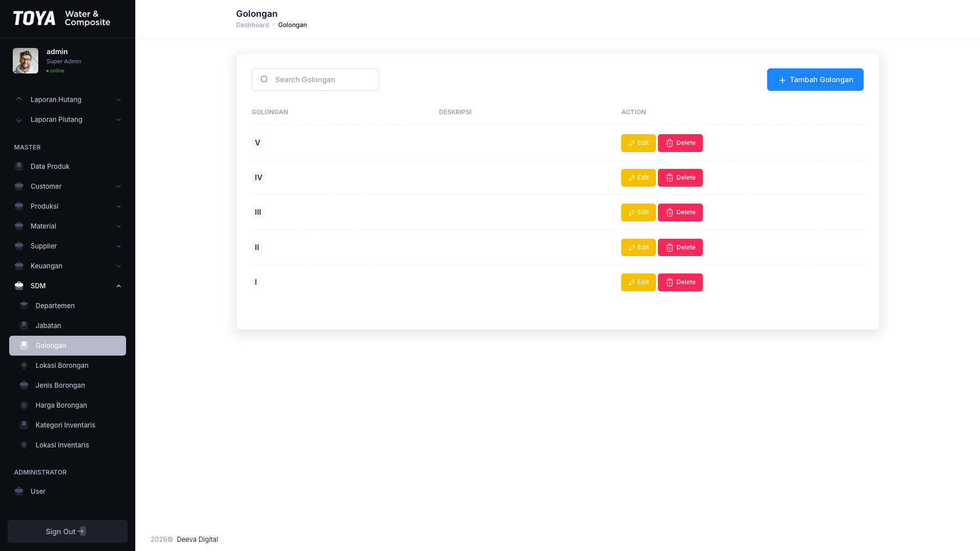
Task: Delete golongan V
Action: 680,143
